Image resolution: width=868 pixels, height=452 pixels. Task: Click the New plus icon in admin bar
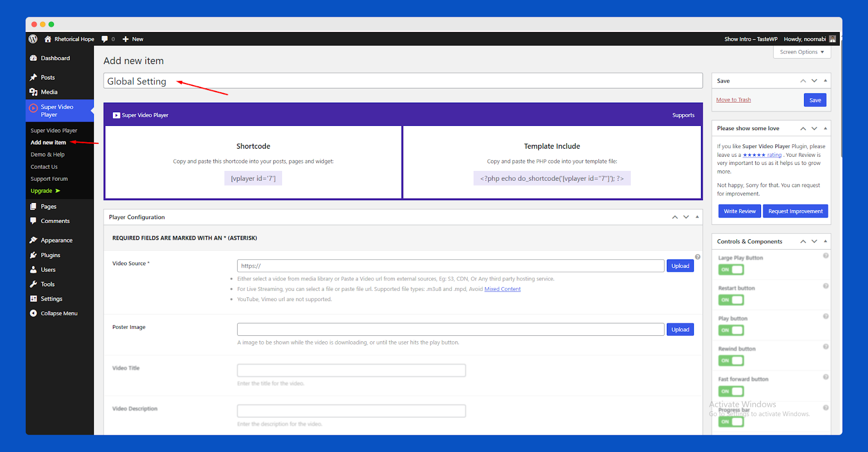(x=125, y=39)
